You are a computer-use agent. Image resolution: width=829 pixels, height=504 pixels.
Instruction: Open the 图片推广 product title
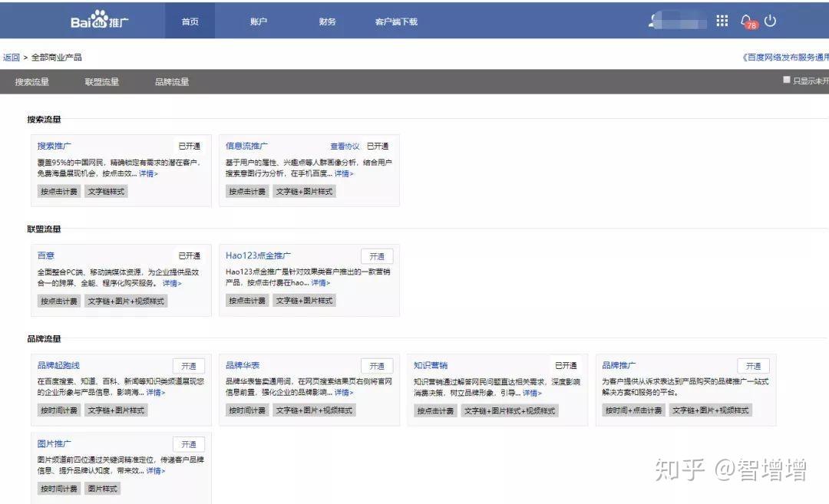[x=54, y=443]
